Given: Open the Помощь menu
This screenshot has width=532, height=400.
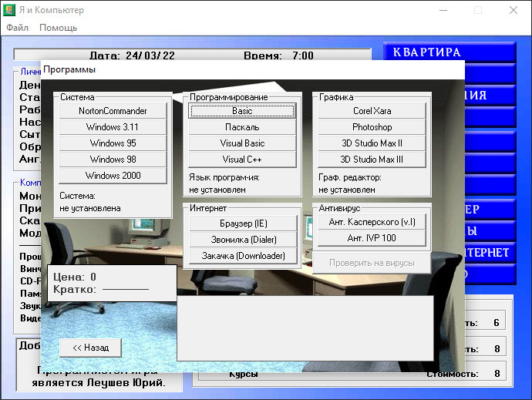Looking at the screenshot, I should (59, 28).
